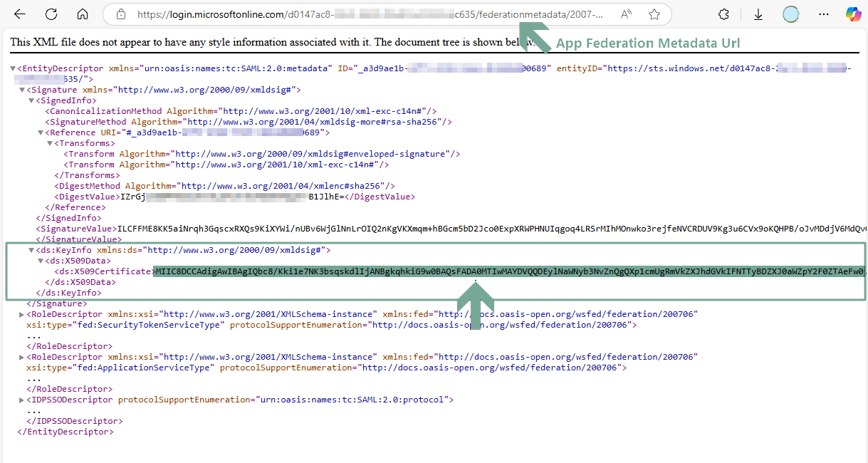Open the user profile menu
Image resolution: width=868 pixels, height=463 pixels.
[790, 14]
